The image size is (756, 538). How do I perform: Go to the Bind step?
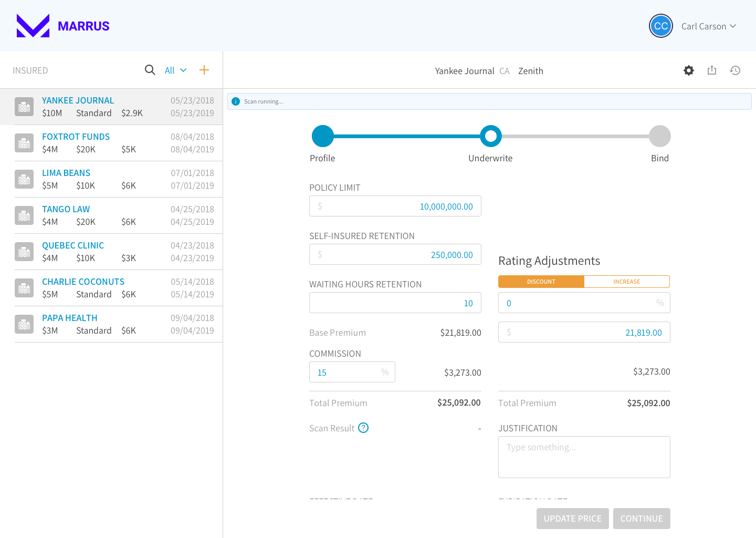660,136
